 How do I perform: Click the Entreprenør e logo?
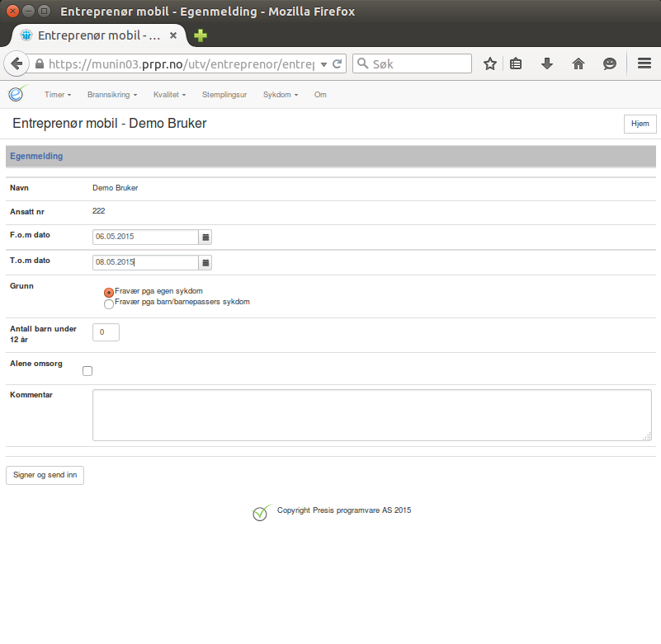pyautogui.click(x=17, y=93)
